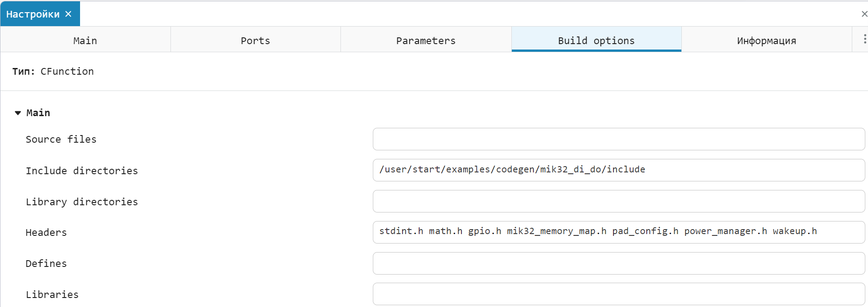Image resolution: width=868 pixels, height=307 pixels.
Task: Open the three-dot more options menu
Action: [864, 39]
